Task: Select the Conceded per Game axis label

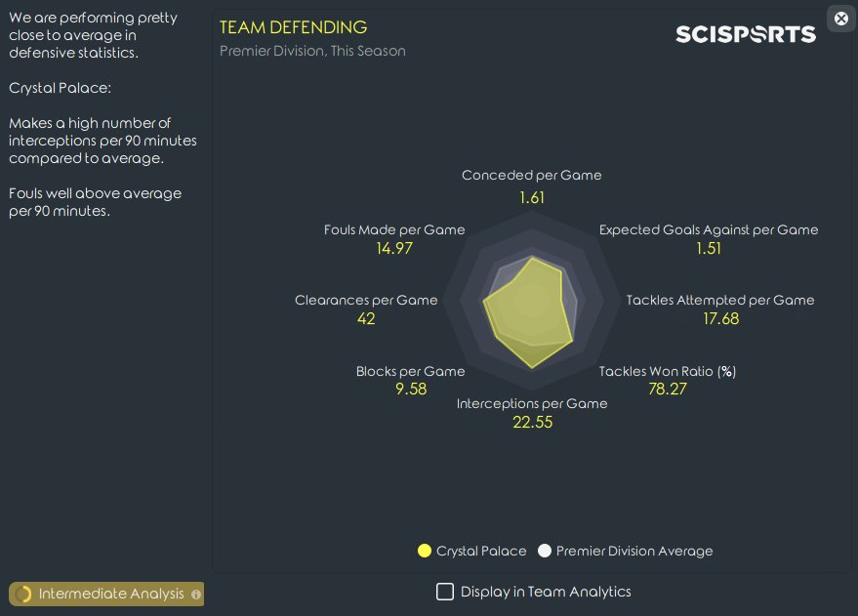Action: point(531,175)
